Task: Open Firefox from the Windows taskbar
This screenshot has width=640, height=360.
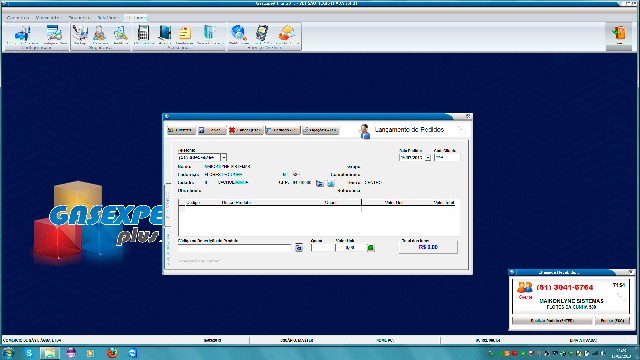Action: click(x=112, y=353)
